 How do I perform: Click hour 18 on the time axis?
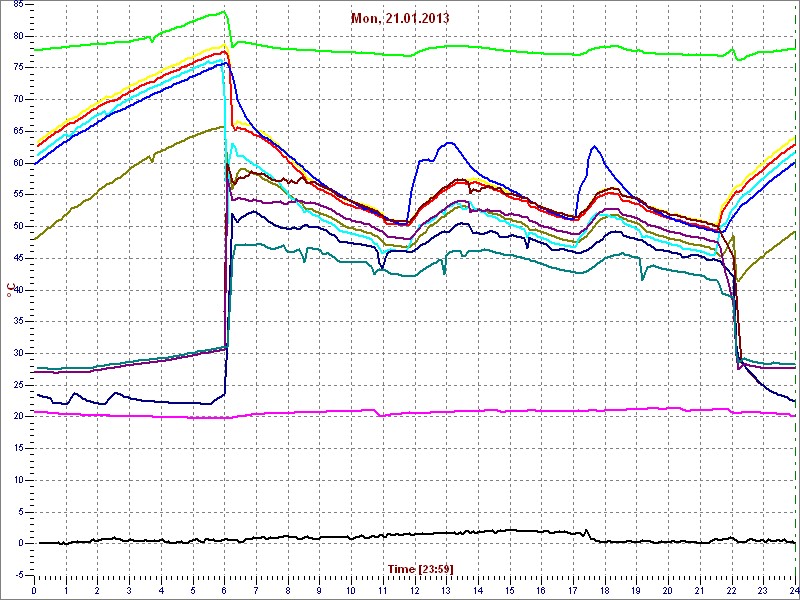tap(605, 589)
